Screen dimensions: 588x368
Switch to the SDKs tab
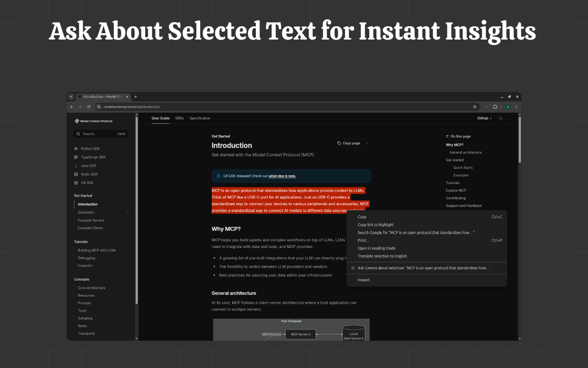[179, 118]
